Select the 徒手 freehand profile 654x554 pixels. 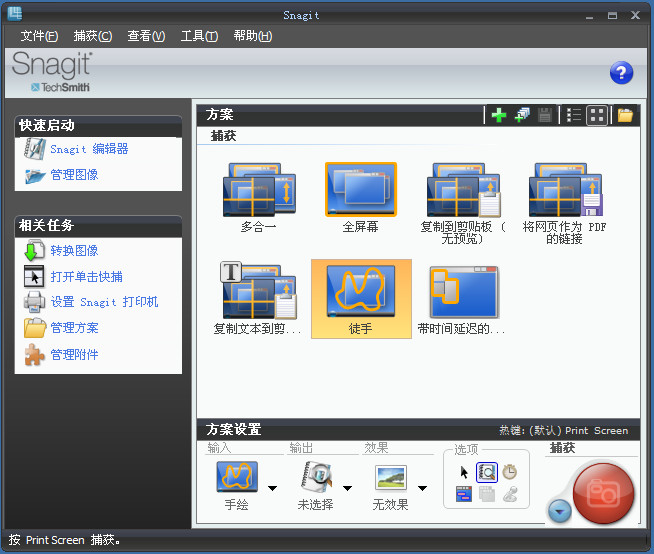[361, 299]
